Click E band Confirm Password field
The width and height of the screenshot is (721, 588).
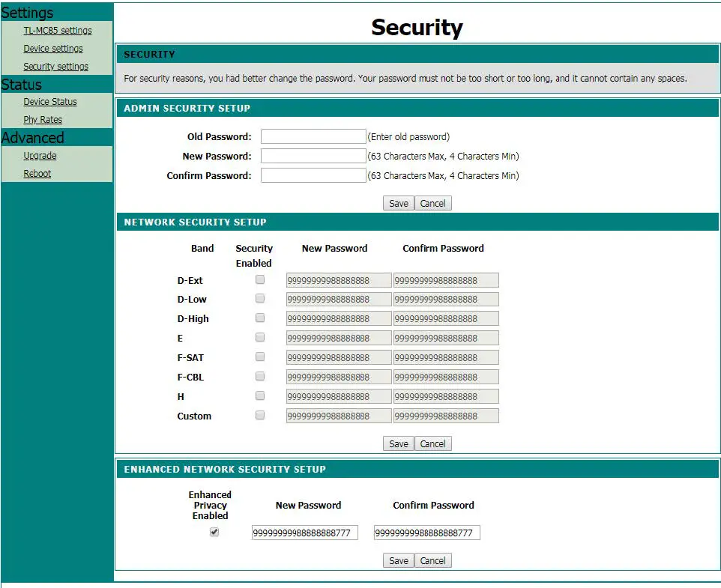coord(446,338)
